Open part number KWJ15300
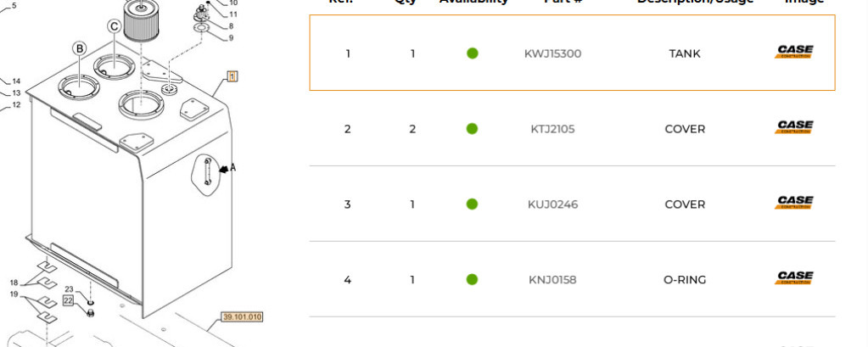 point(552,53)
